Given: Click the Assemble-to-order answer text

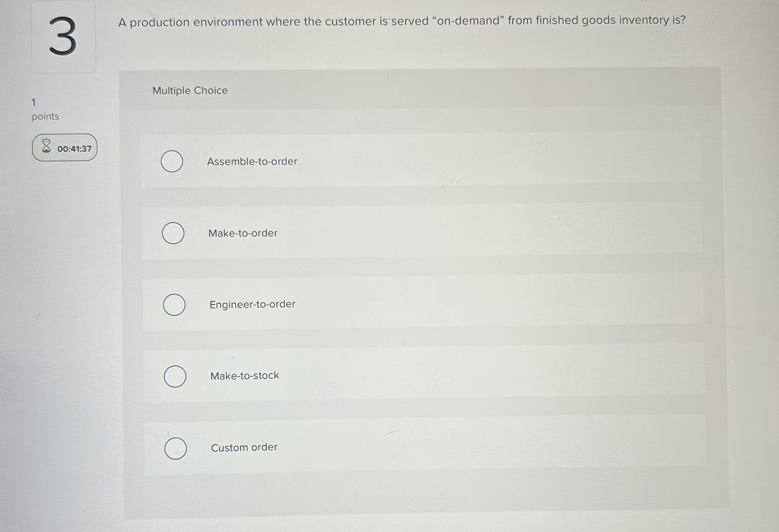Looking at the screenshot, I should pos(252,161).
